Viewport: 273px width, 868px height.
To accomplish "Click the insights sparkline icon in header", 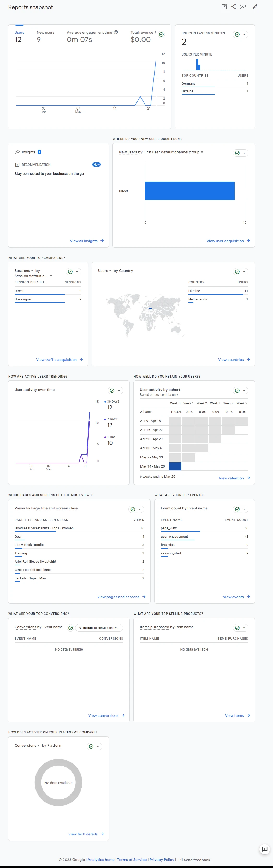I will pyautogui.click(x=243, y=7).
